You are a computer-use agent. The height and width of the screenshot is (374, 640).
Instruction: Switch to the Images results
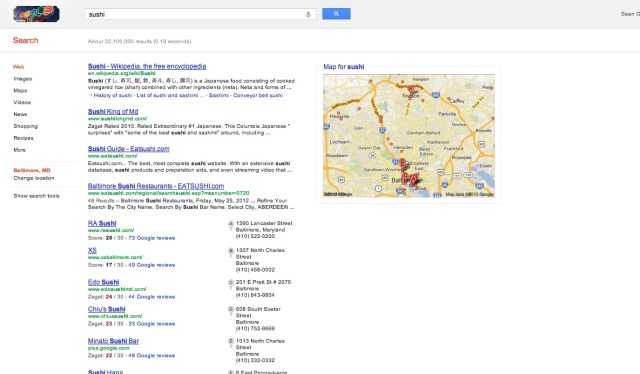tap(22, 78)
